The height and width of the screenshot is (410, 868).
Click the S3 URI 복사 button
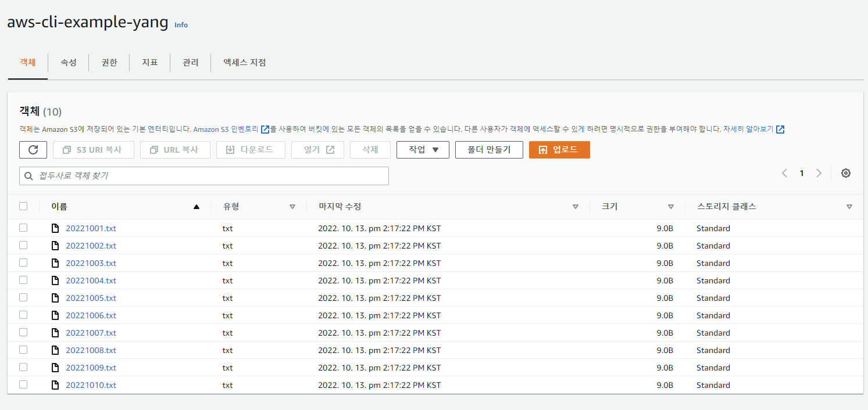pyautogui.click(x=94, y=150)
